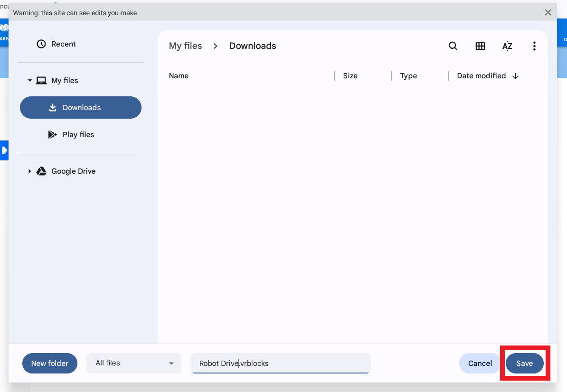This screenshot has width=567, height=392.
Task: Create a folder with New folder
Action: (x=49, y=363)
